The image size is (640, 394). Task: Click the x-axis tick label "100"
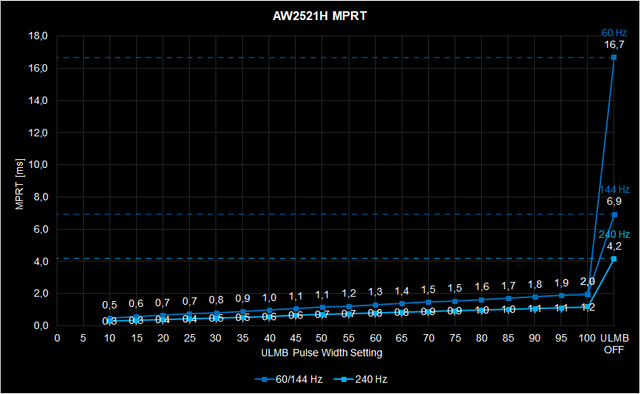[x=587, y=338]
